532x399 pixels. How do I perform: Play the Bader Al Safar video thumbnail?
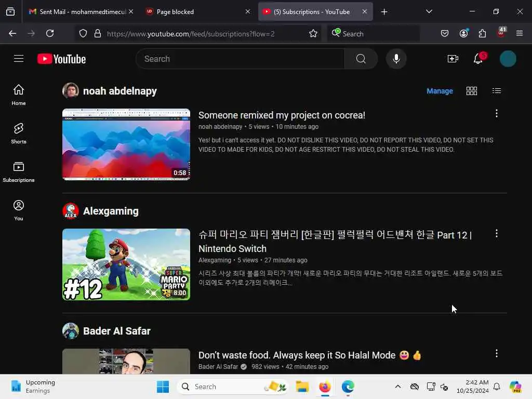[126, 362]
